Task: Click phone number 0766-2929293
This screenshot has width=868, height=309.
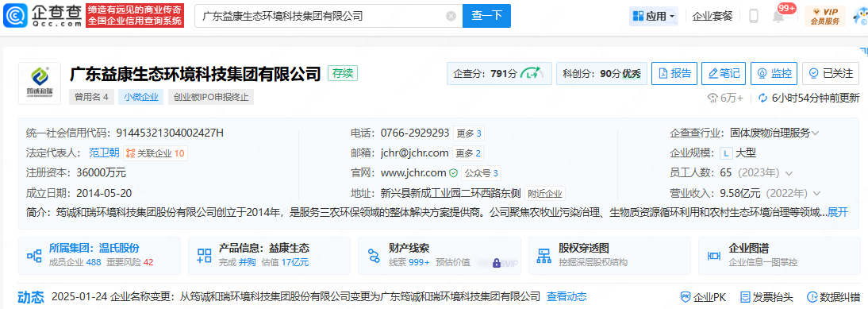Action: tap(415, 133)
